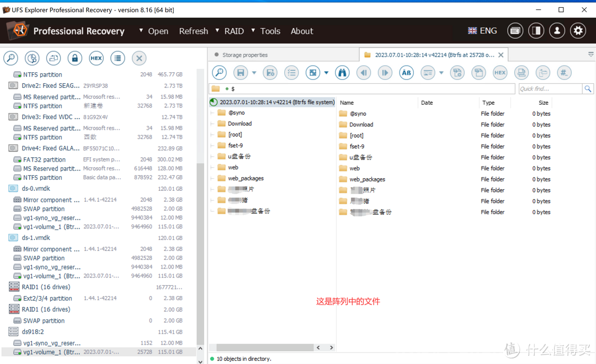Screen dimensions: 596x364
Task: Click the grid selection icon in explorer toolbar
Action: coord(313,73)
